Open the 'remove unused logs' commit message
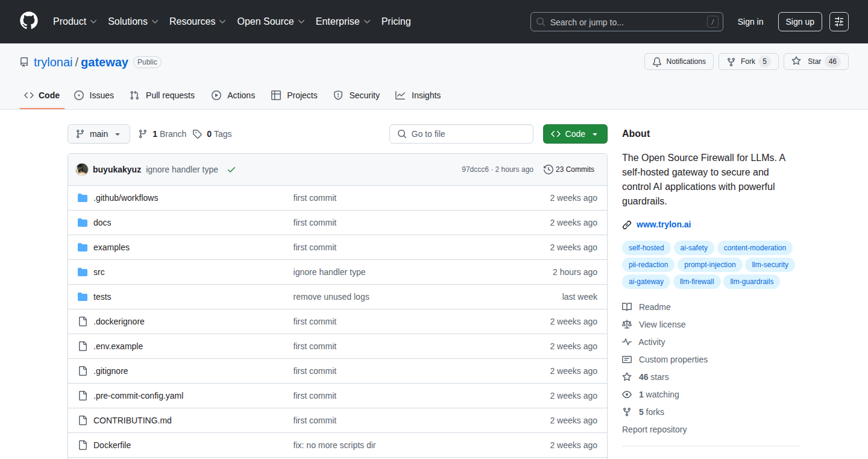 332,297
